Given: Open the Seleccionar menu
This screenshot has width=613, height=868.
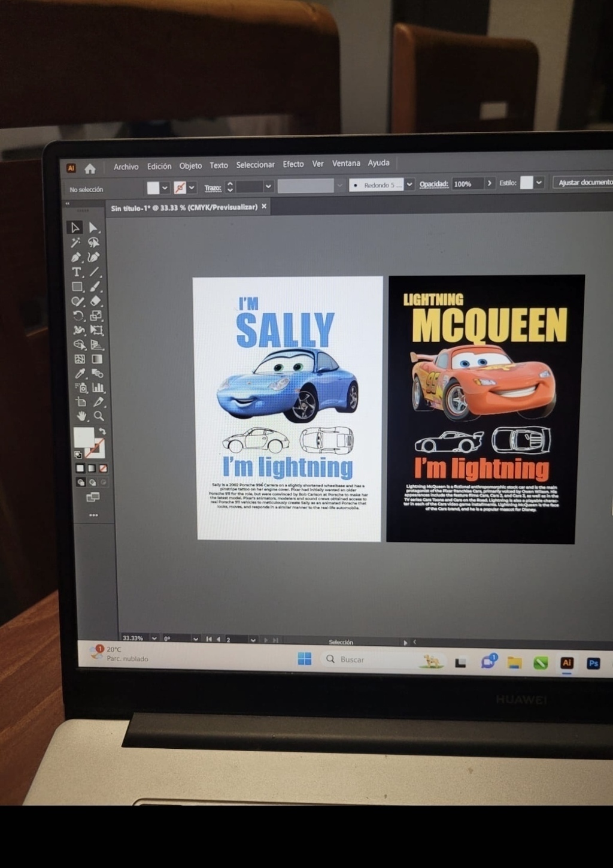Looking at the screenshot, I should (x=255, y=165).
